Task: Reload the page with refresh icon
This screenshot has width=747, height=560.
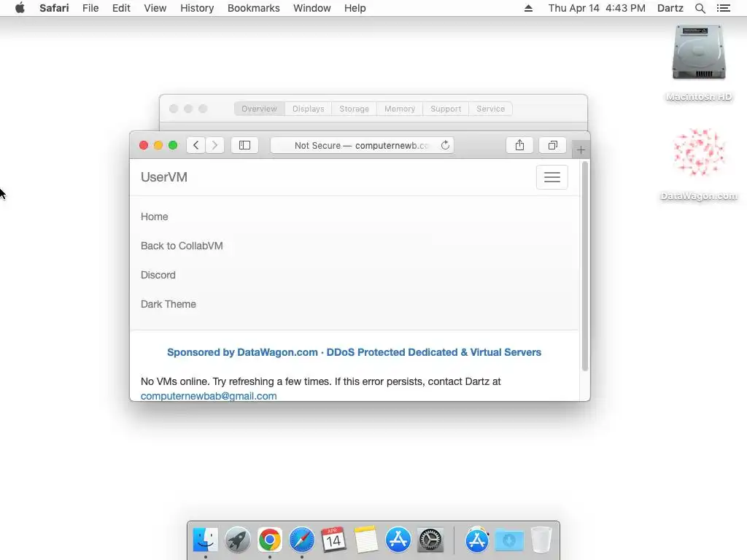Action: pos(445,145)
